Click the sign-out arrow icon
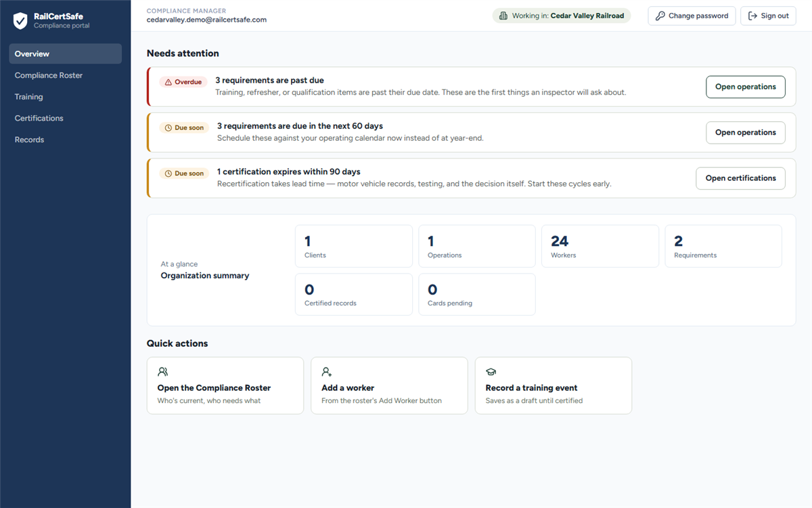Viewport: 812px width, 508px height. pos(752,16)
